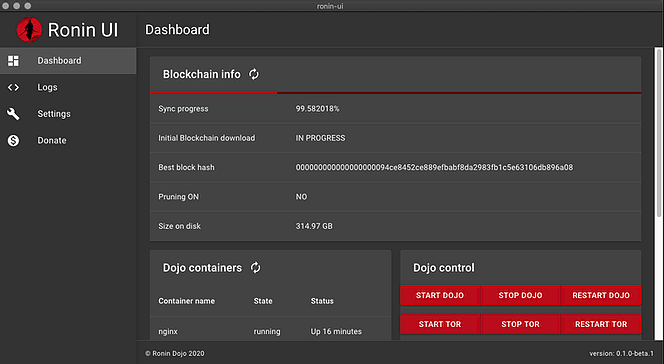664x364 pixels.
Task: Go to the Settings page
Action: pyautogui.click(x=68, y=113)
